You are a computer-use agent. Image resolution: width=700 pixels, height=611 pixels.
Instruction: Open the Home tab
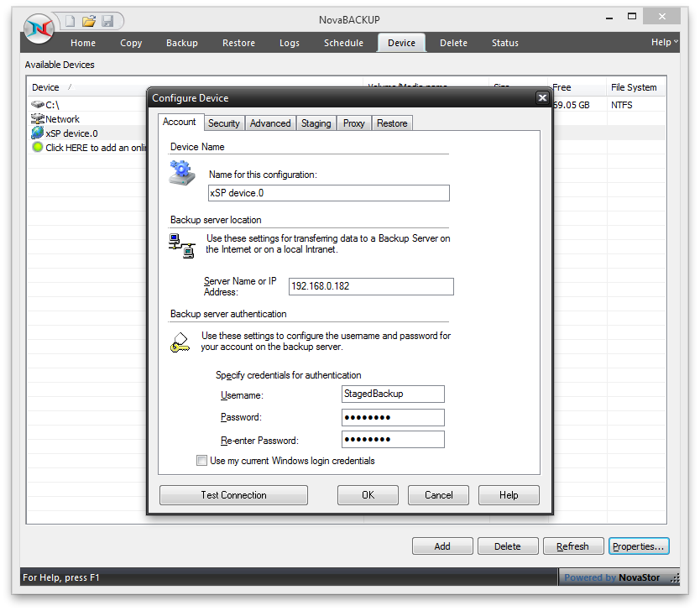(83, 43)
